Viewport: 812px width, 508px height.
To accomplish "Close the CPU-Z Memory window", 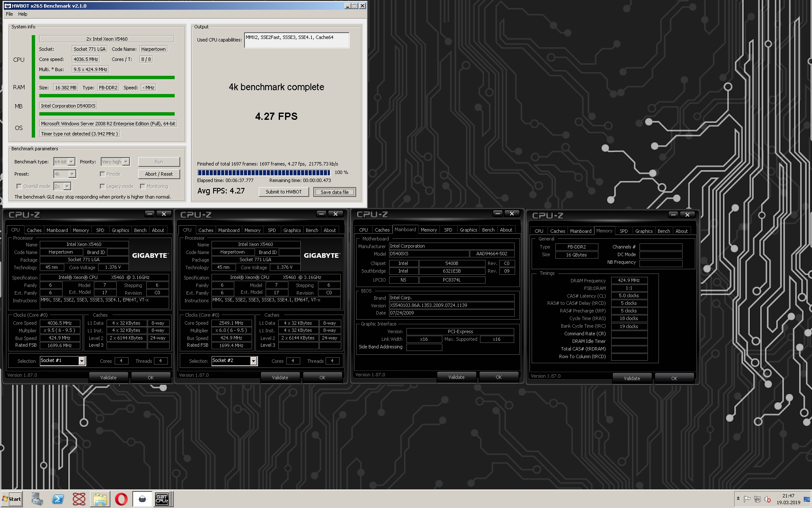I will pyautogui.click(x=687, y=215).
